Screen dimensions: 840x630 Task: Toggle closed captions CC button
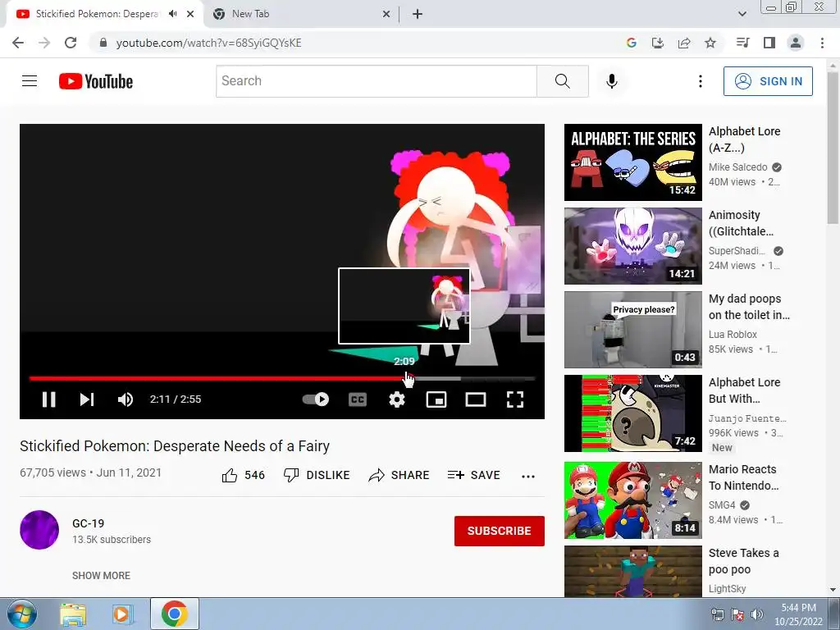[x=358, y=399]
